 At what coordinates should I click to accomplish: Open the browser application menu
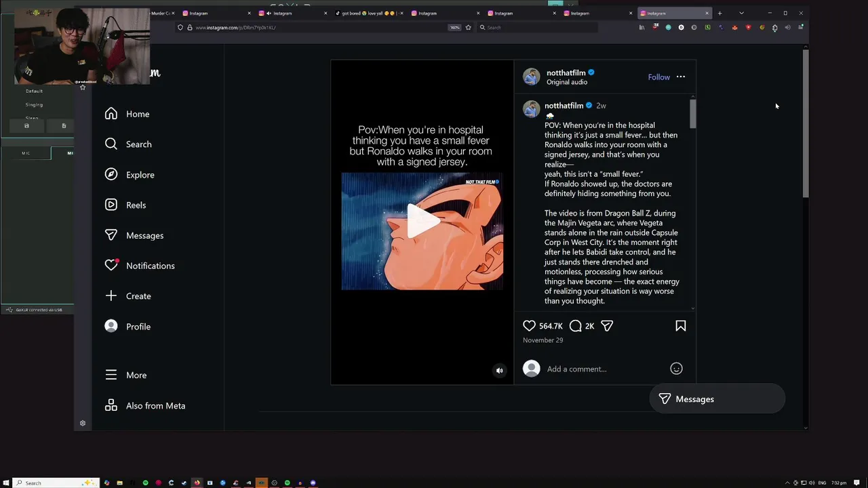pyautogui.click(x=800, y=28)
